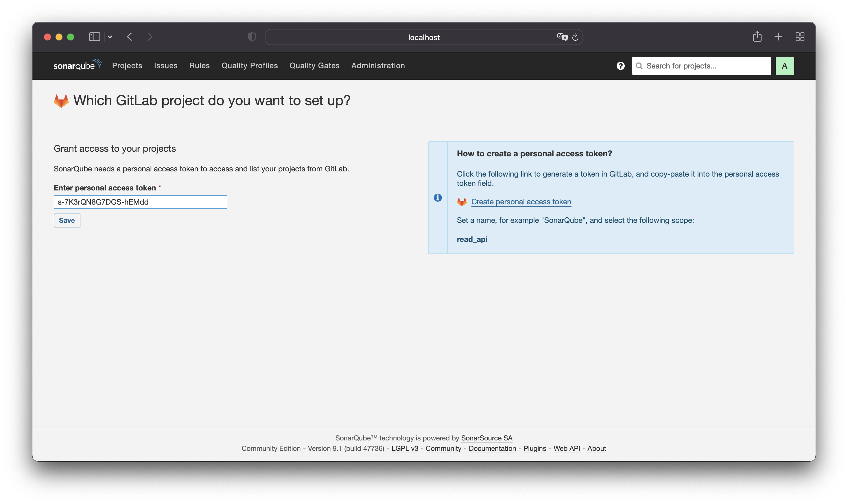Image resolution: width=848 pixels, height=504 pixels.
Task: Open the Administration menu item
Action: click(378, 66)
